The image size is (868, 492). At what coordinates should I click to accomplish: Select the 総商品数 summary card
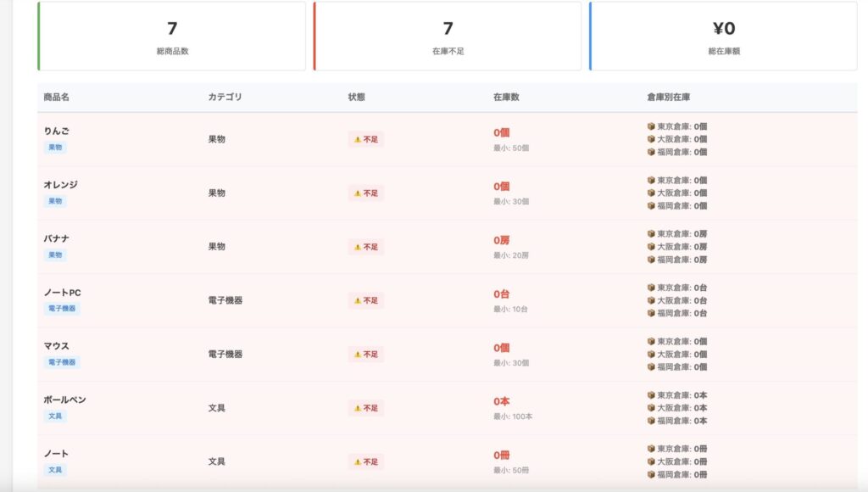(x=172, y=36)
